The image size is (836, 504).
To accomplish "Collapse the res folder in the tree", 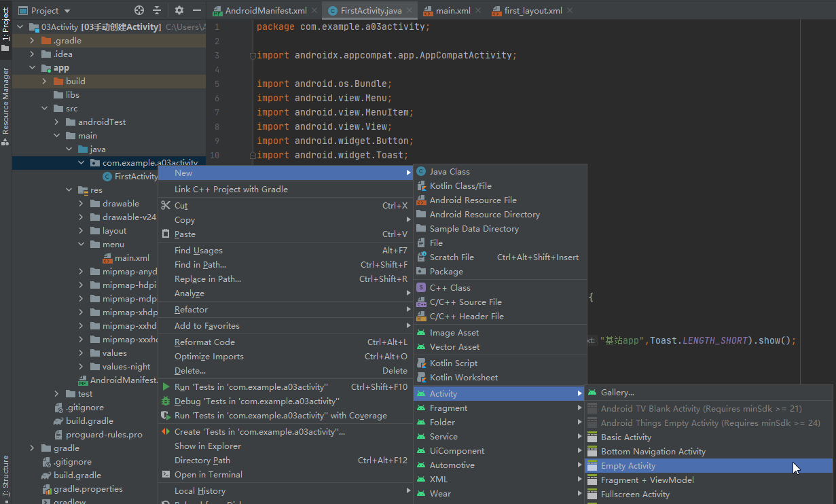I will tap(69, 190).
